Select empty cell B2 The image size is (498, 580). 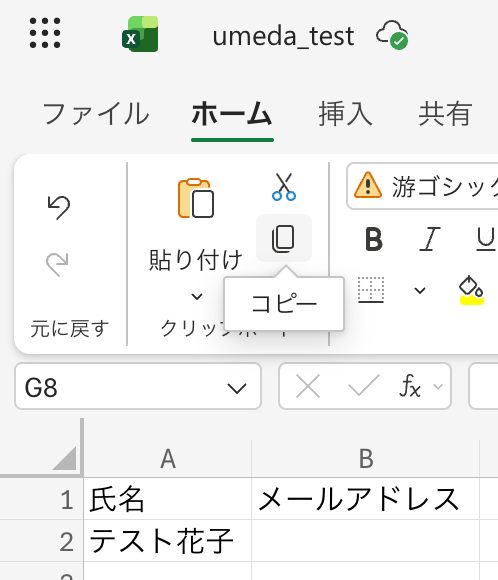[366, 541]
